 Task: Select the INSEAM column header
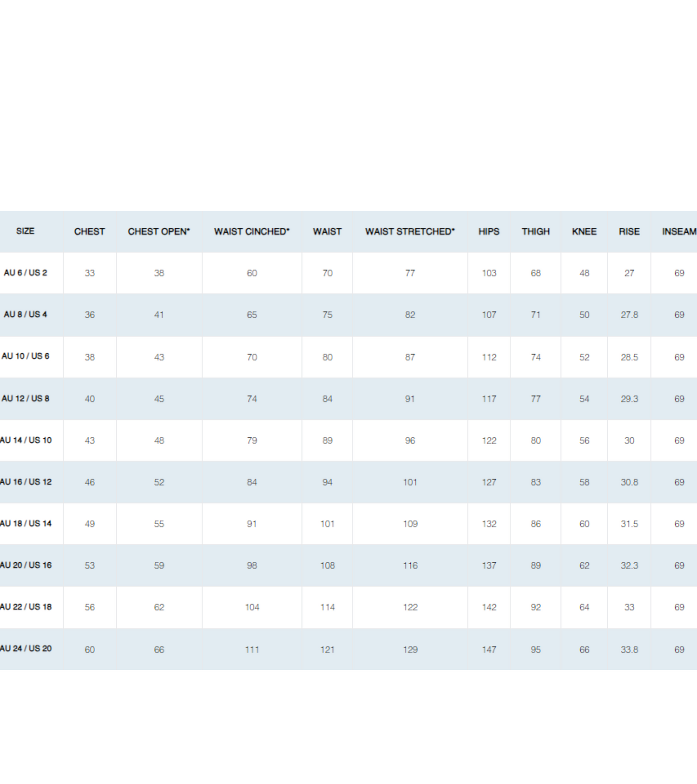click(x=679, y=231)
